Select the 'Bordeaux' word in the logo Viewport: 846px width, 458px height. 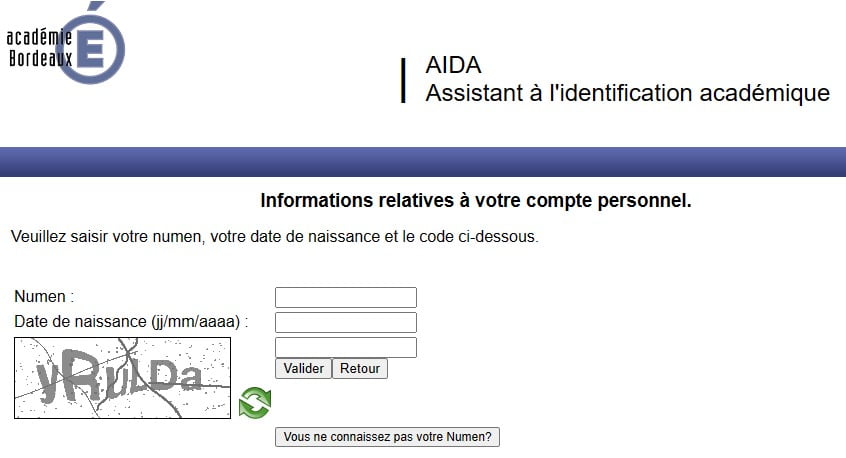(x=40, y=57)
